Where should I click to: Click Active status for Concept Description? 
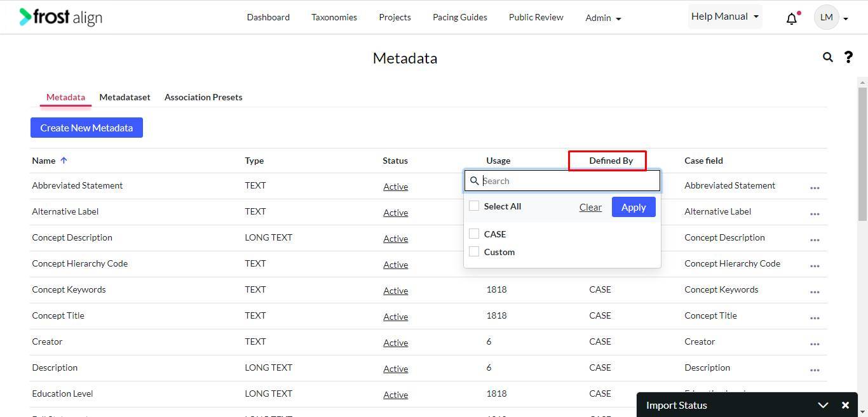pyautogui.click(x=395, y=239)
